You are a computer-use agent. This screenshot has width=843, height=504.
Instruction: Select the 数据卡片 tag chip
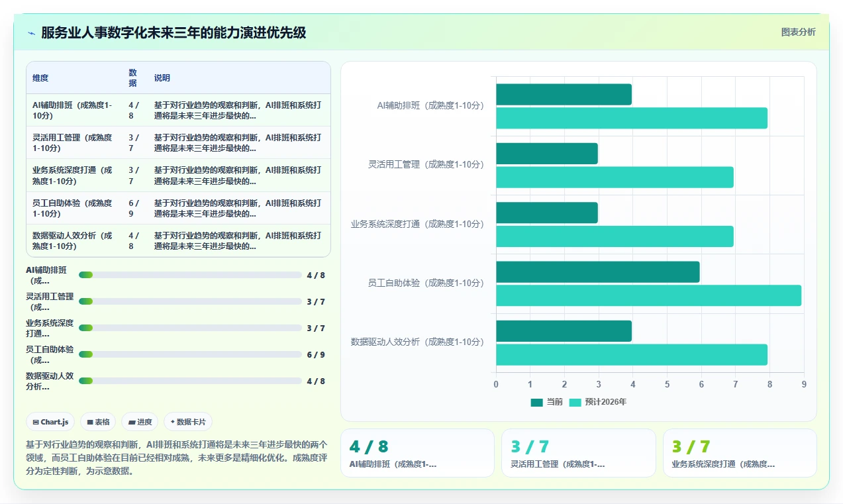coord(188,422)
